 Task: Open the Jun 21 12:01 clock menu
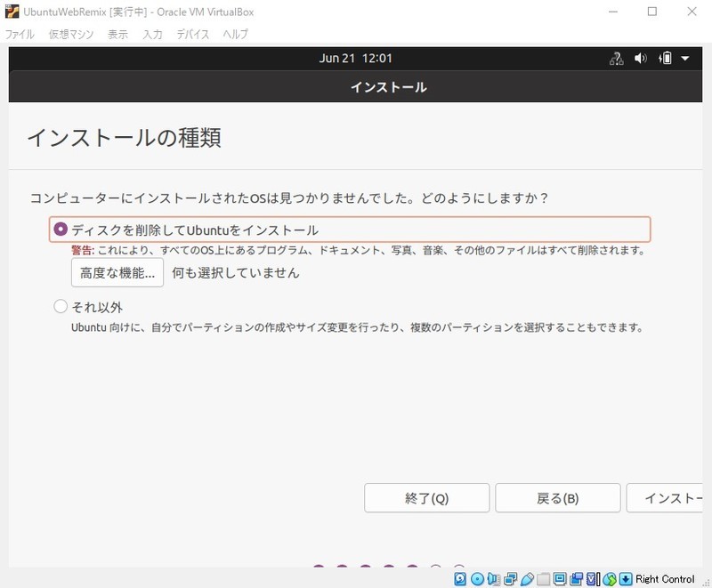pyautogui.click(x=355, y=59)
